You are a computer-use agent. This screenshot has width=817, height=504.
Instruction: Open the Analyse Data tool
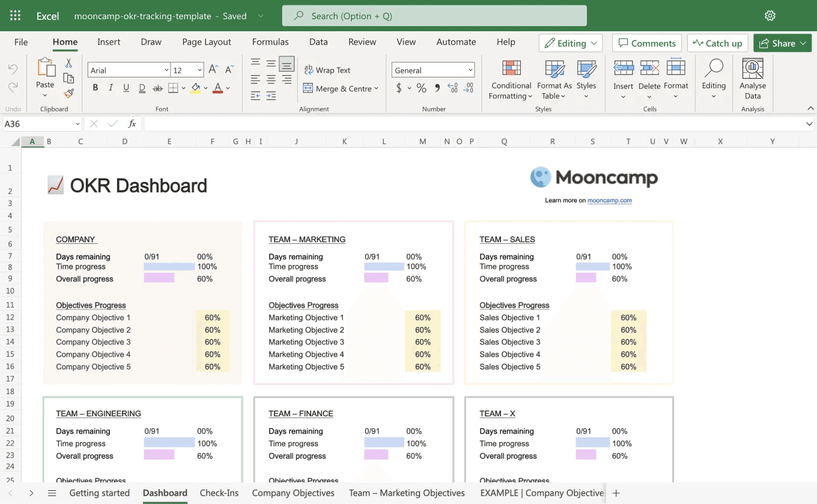tap(752, 79)
